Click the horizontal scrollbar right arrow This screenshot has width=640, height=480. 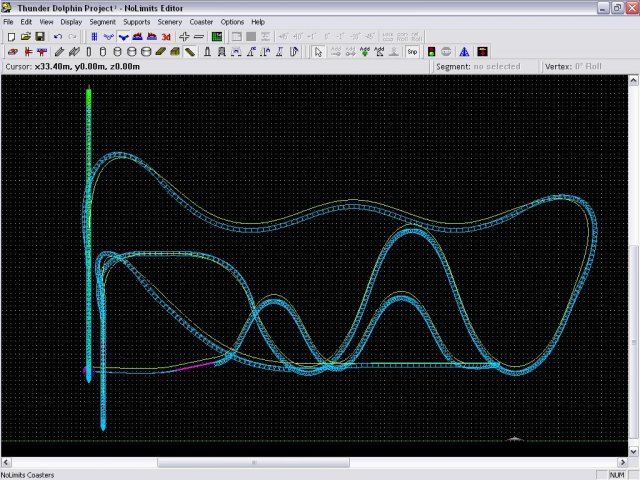click(x=622, y=462)
